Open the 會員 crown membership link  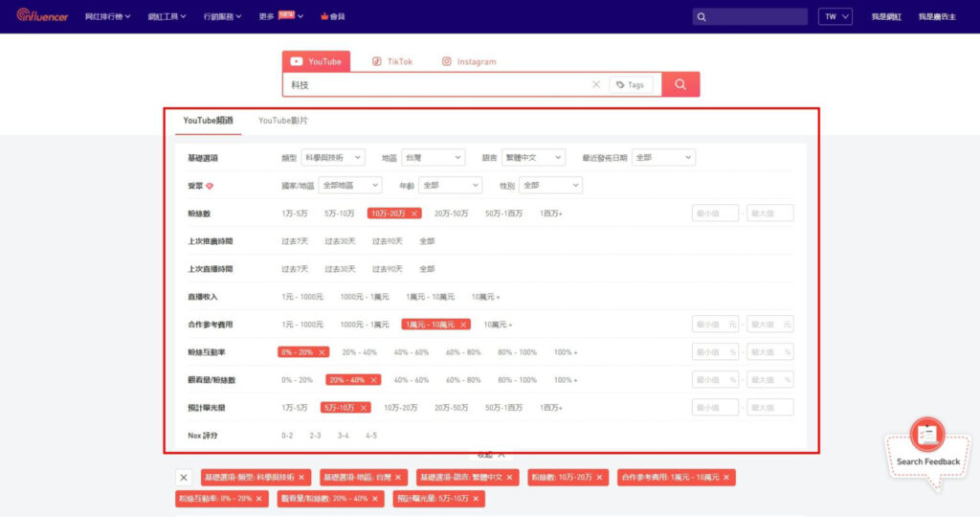point(332,17)
